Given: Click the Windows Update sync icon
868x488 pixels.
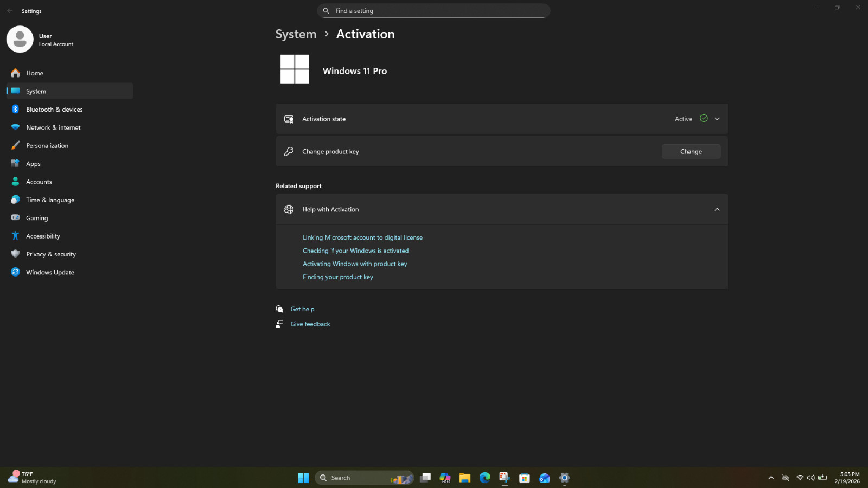Looking at the screenshot, I should 15,272.
